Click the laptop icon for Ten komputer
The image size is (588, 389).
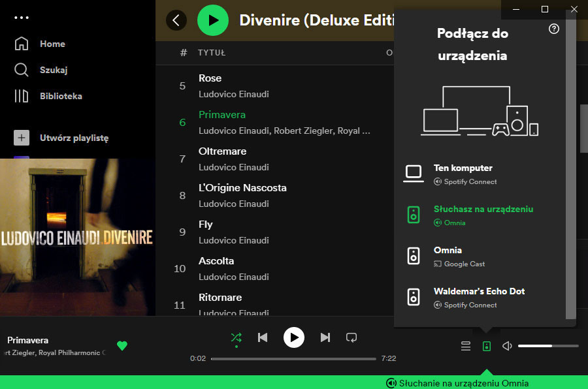[414, 174]
